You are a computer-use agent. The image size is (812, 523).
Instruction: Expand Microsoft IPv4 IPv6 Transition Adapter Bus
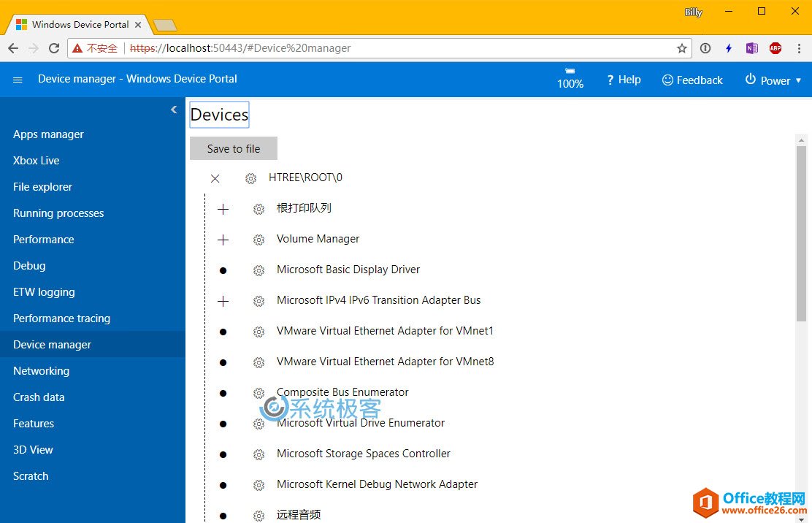pyautogui.click(x=223, y=301)
